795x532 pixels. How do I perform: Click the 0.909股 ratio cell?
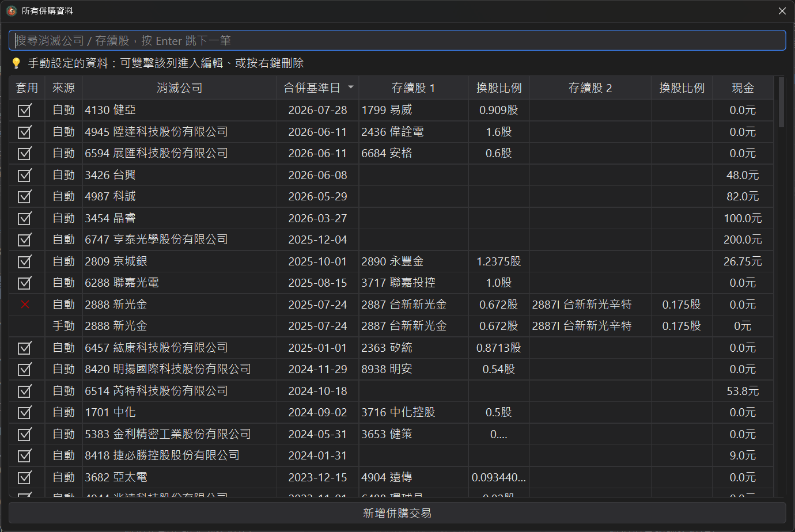[499, 110]
